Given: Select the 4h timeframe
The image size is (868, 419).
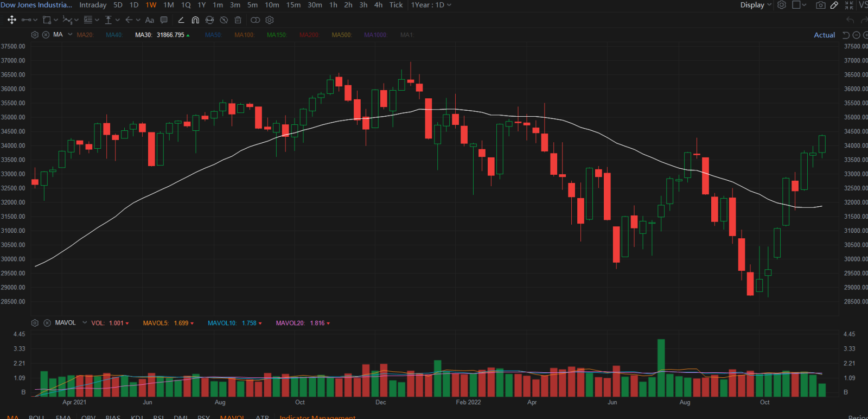Looking at the screenshot, I should (x=378, y=5).
